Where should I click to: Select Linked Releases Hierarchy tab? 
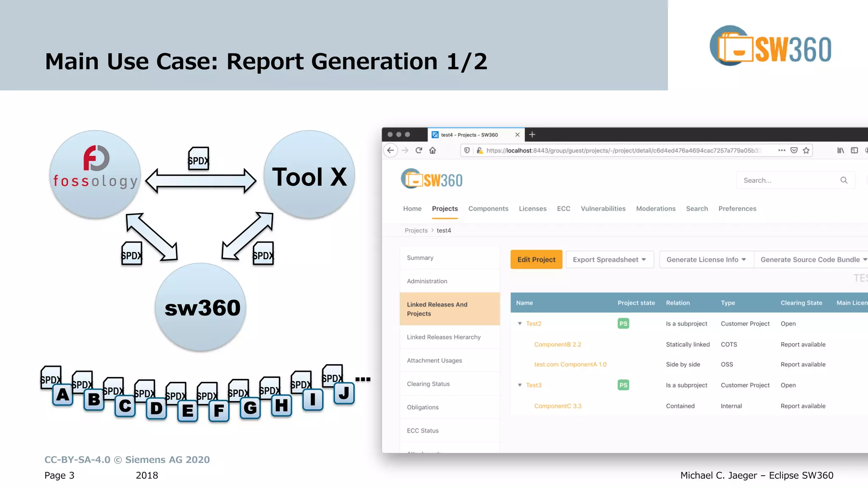pos(450,337)
